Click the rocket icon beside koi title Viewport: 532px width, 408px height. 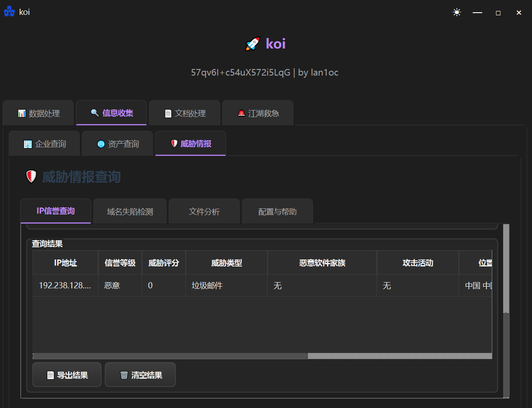pyautogui.click(x=253, y=44)
